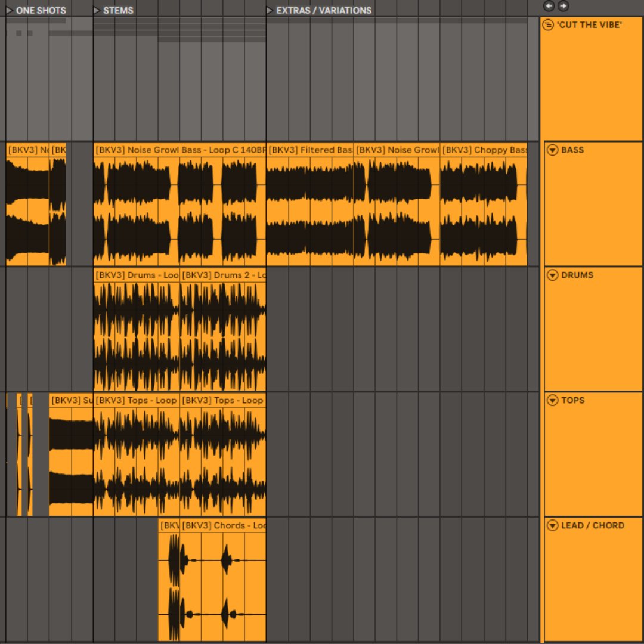Select the first Tops loop clip
Viewport: 644px width, 644px height.
pos(136,401)
